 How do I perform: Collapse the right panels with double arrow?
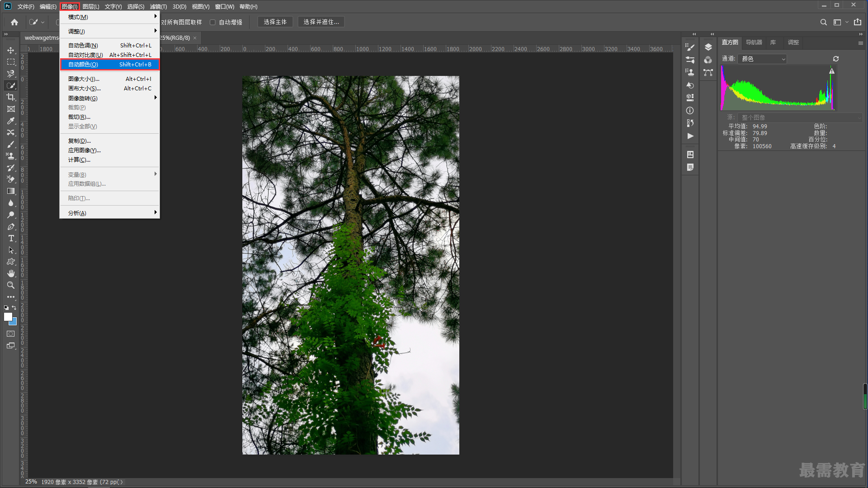click(861, 34)
